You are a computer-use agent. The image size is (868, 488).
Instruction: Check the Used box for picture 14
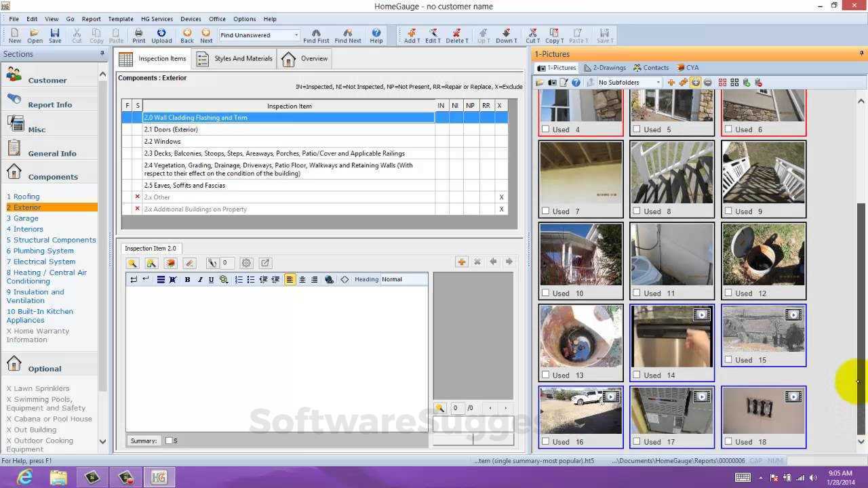pyautogui.click(x=637, y=375)
